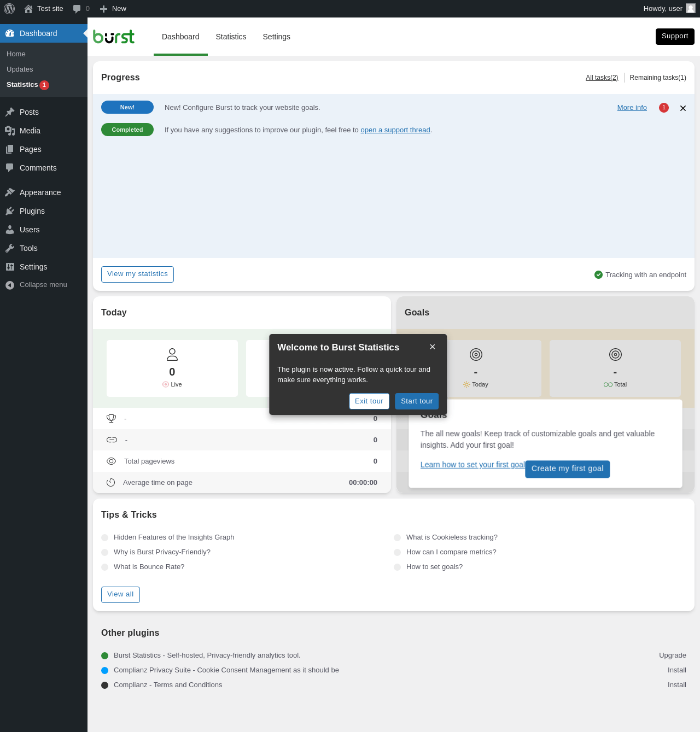Open What is Bounce Rate tip
The width and height of the screenshot is (700, 732).
pos(149,567)
